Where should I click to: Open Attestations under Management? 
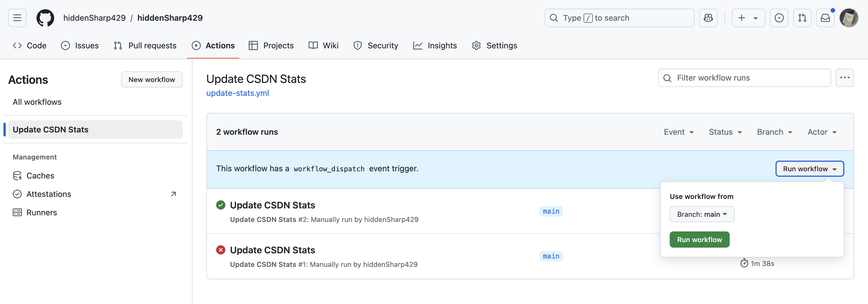(x=95, y=194)
